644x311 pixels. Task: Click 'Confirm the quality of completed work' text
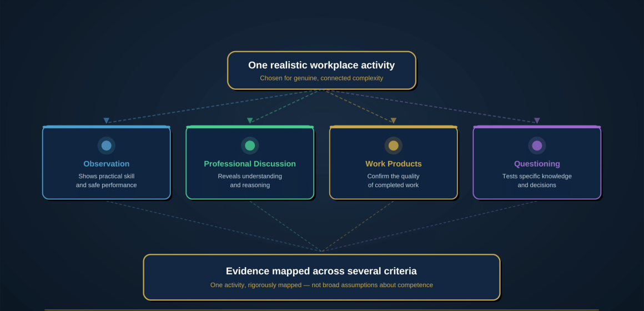[x=394, y=180]
